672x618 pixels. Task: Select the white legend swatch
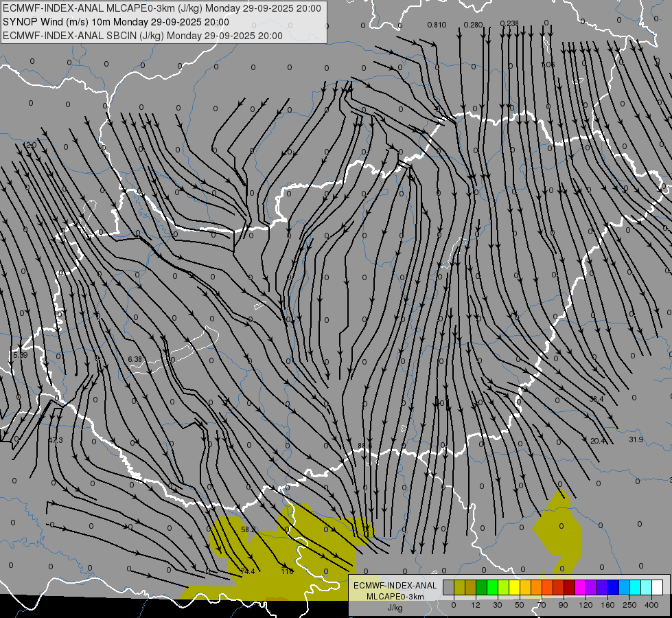[658, 588]
